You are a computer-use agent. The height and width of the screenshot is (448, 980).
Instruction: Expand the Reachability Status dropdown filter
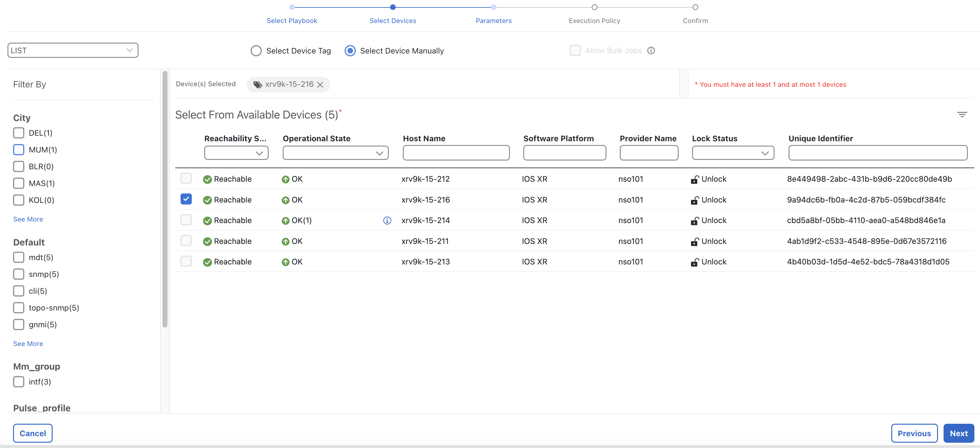click(x=236, y=153)
